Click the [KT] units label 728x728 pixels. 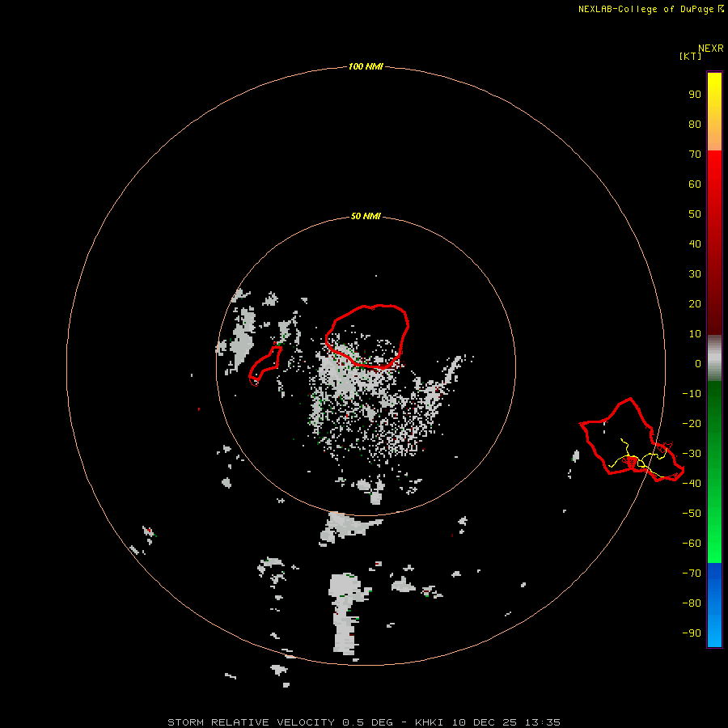coord(691,56)
